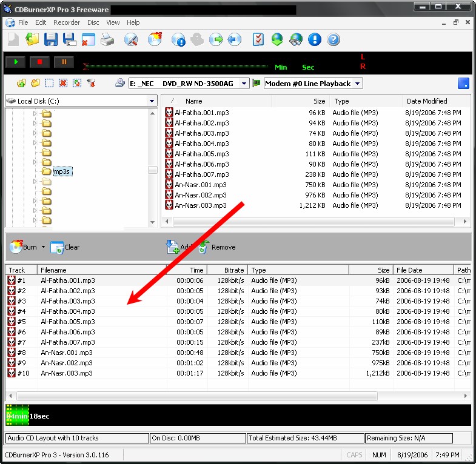
Task: Sort track list by Bitrate column
Action: (227, 270)
